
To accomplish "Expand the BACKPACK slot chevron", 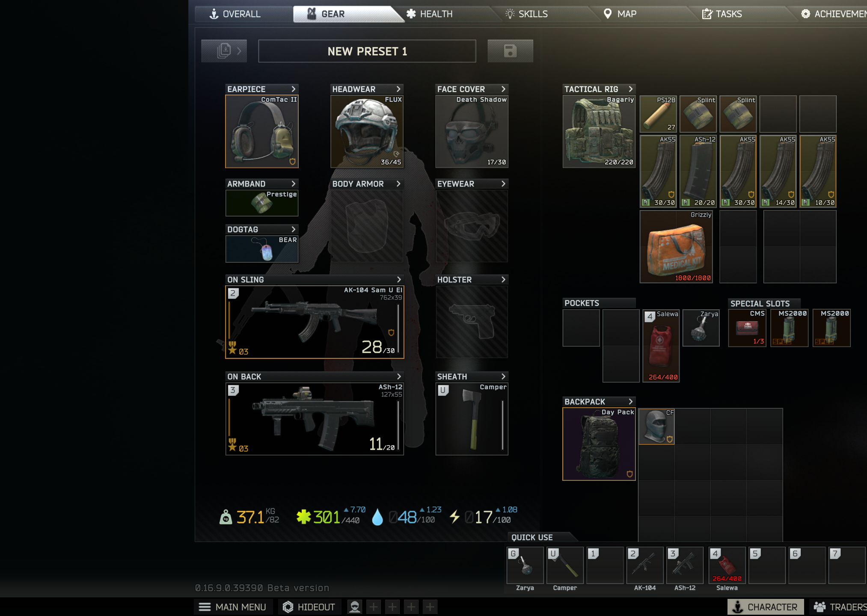I will [x=630, y=402].
